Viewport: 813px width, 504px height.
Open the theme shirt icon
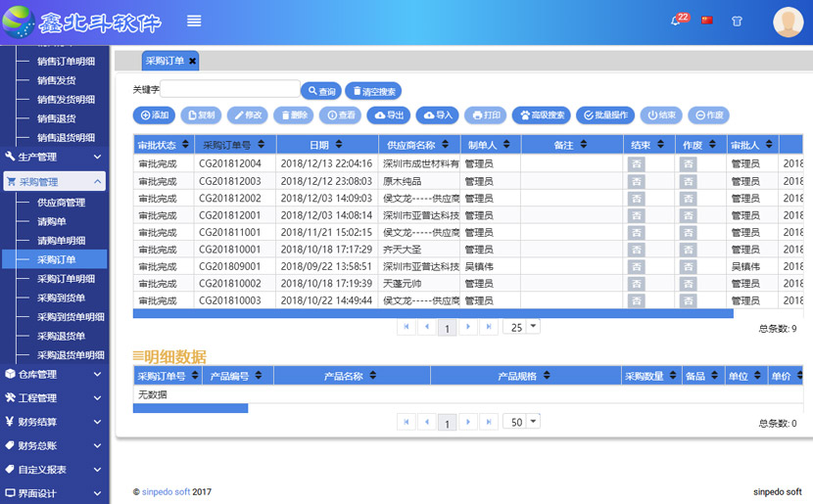[x=737, y=22]
